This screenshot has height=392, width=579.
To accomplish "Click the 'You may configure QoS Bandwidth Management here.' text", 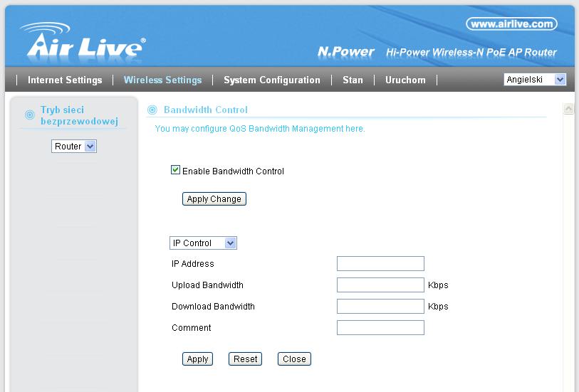I will (x=260, y=129).
